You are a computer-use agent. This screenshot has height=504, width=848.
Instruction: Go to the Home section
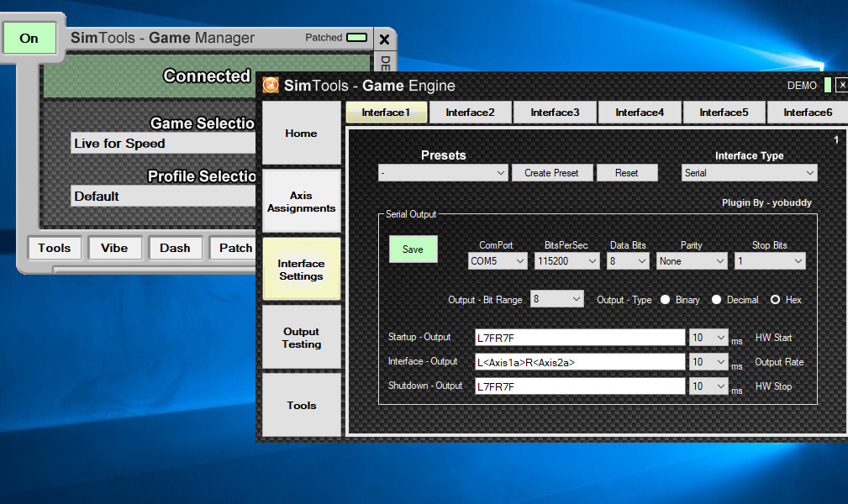pyautogui.click(x=301, y=133)
